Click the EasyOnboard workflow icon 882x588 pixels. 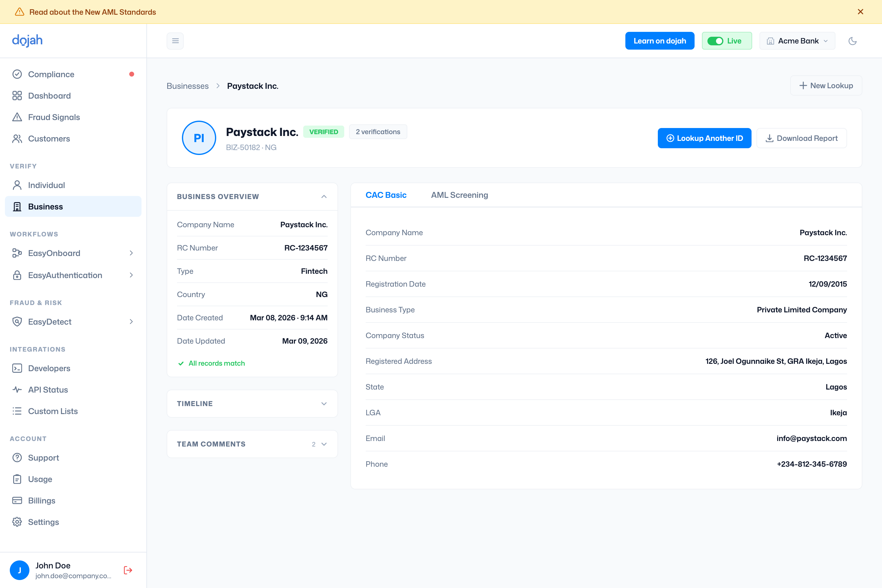(17, 253)
